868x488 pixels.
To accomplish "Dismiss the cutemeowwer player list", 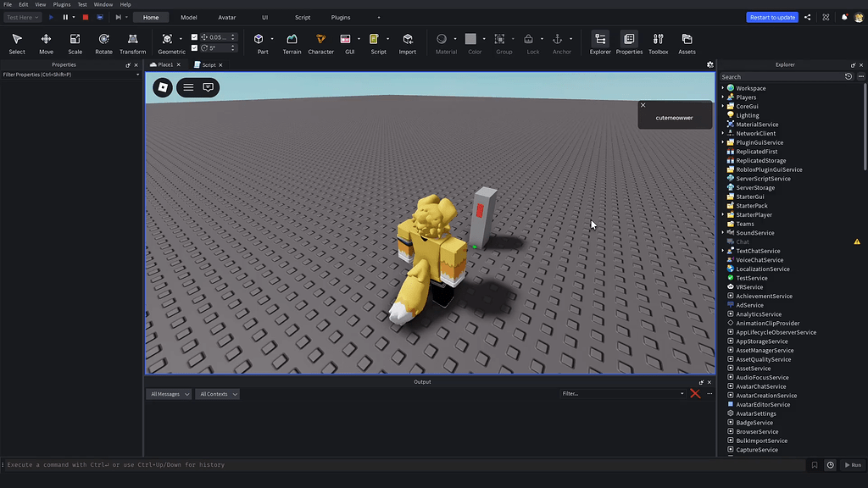I will click(x=643, y=105).
